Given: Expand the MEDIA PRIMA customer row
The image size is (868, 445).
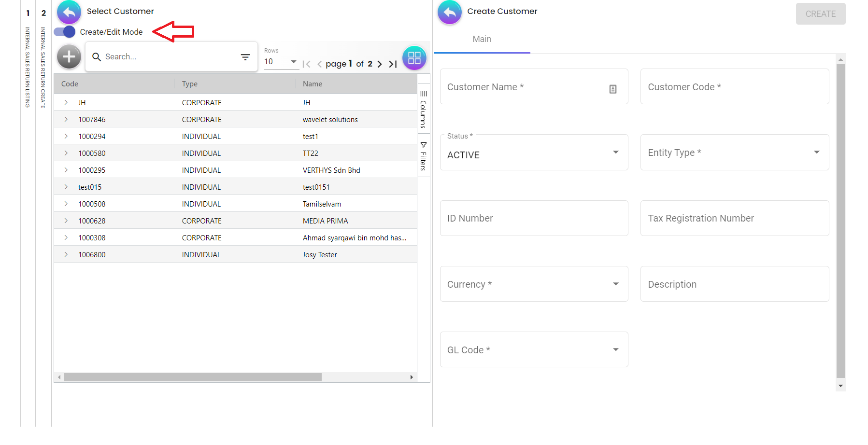Looking at the screenshot, I should [x=66, y=221].
